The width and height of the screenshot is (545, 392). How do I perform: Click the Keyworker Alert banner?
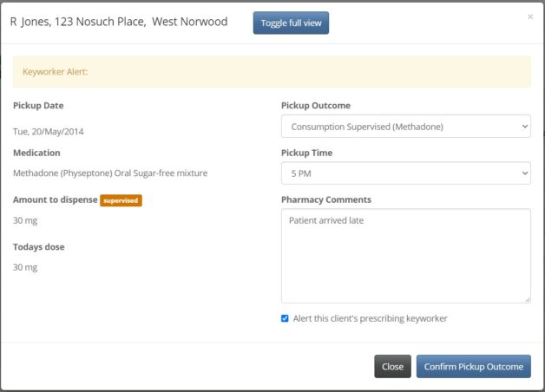272,72
